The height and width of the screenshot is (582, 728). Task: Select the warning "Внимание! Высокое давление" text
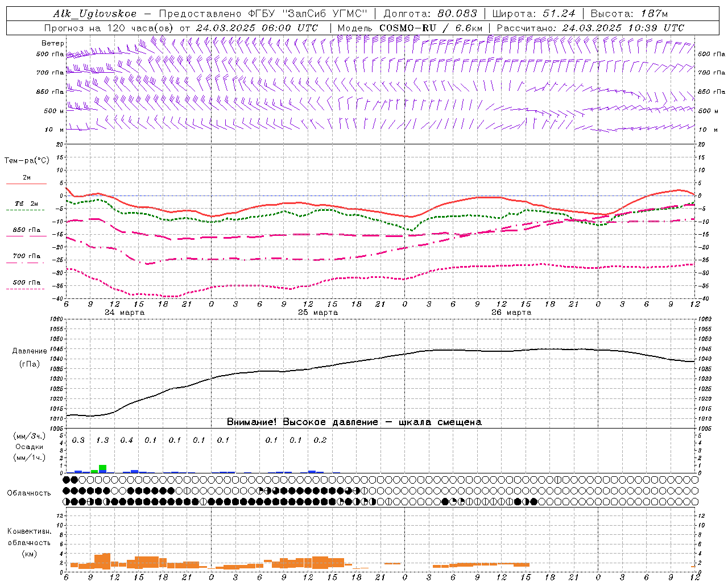pyautogui.click(x=302, y=422)
